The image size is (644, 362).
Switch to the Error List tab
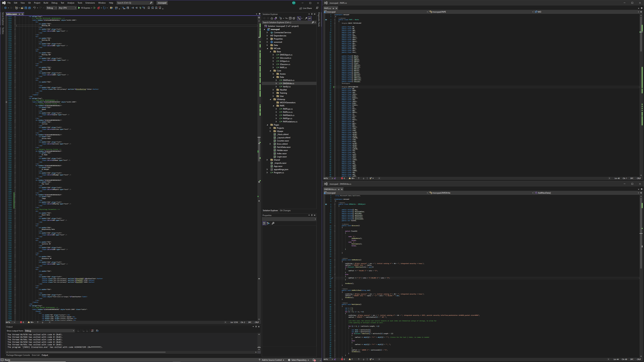point(36,355)
